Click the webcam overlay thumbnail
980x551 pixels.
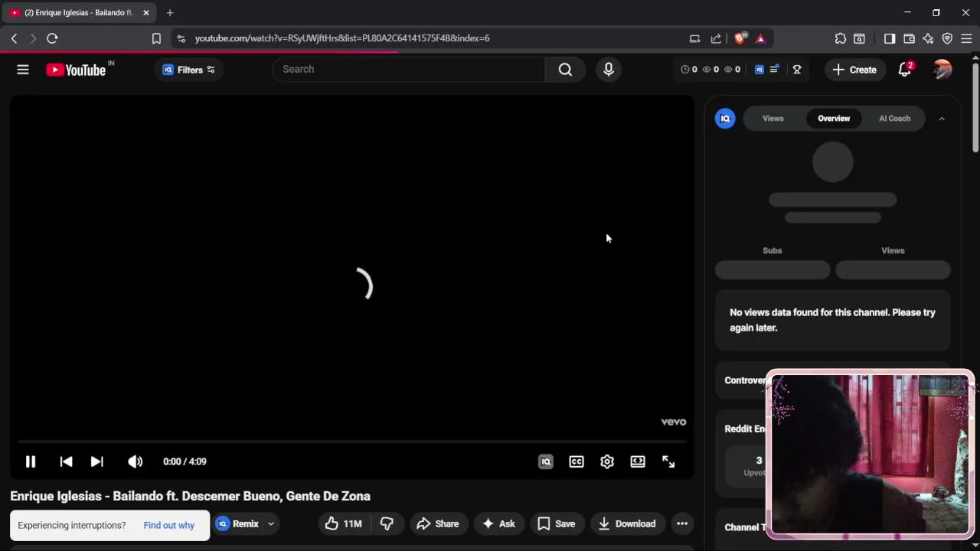[870, 455]
